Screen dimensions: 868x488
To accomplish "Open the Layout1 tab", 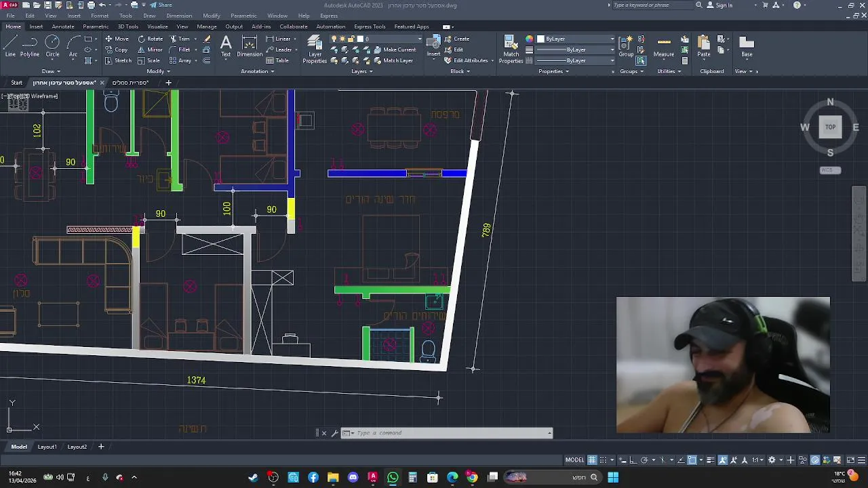I will click(x=47, y=447).
